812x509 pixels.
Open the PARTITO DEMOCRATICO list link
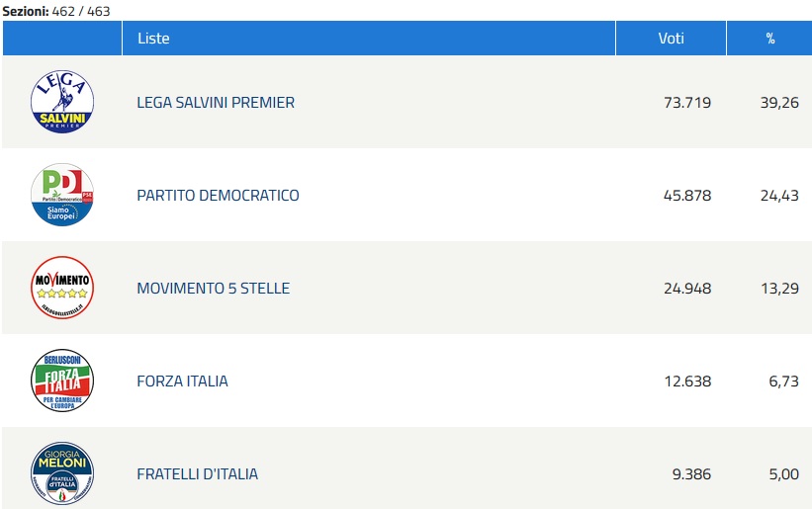point(218,195)
